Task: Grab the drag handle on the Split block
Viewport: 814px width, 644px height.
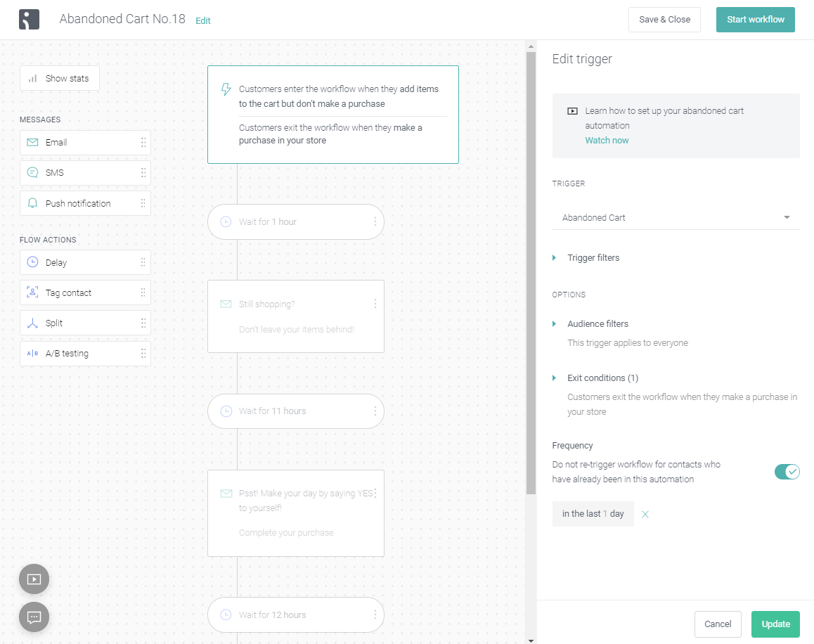Action: click(x=143, y=323)
